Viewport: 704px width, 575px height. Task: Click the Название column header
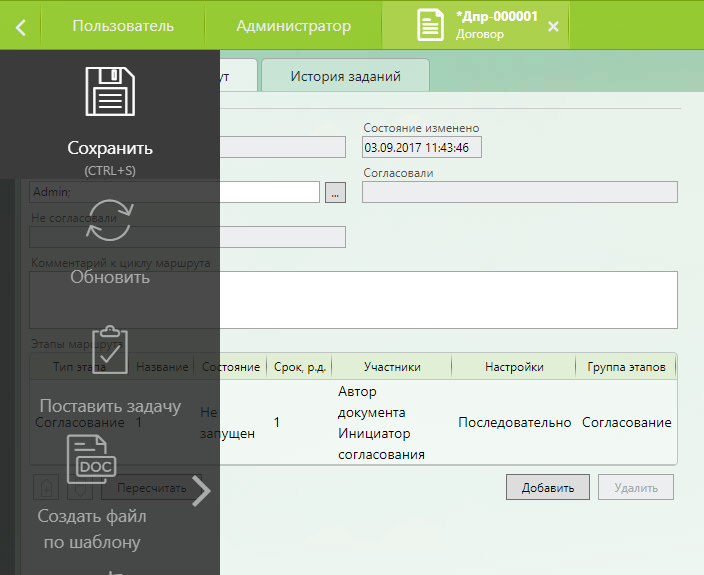162,367
